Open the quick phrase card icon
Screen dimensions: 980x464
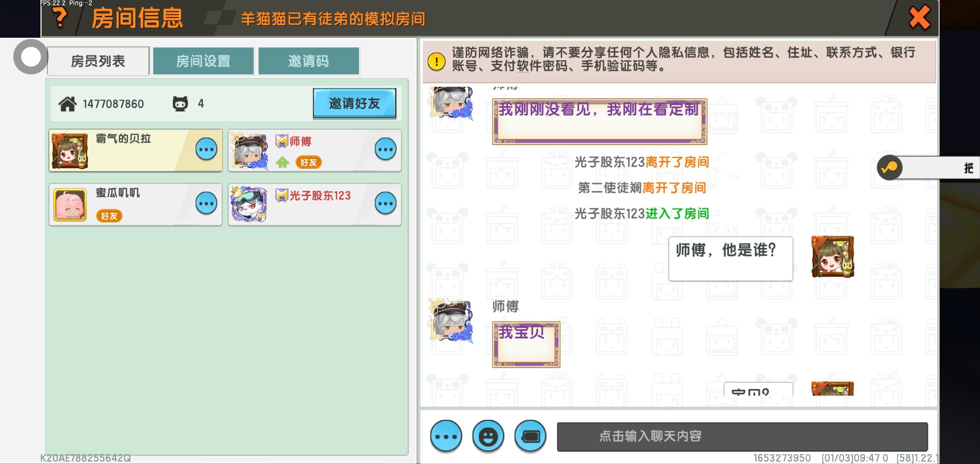(530, 437)
